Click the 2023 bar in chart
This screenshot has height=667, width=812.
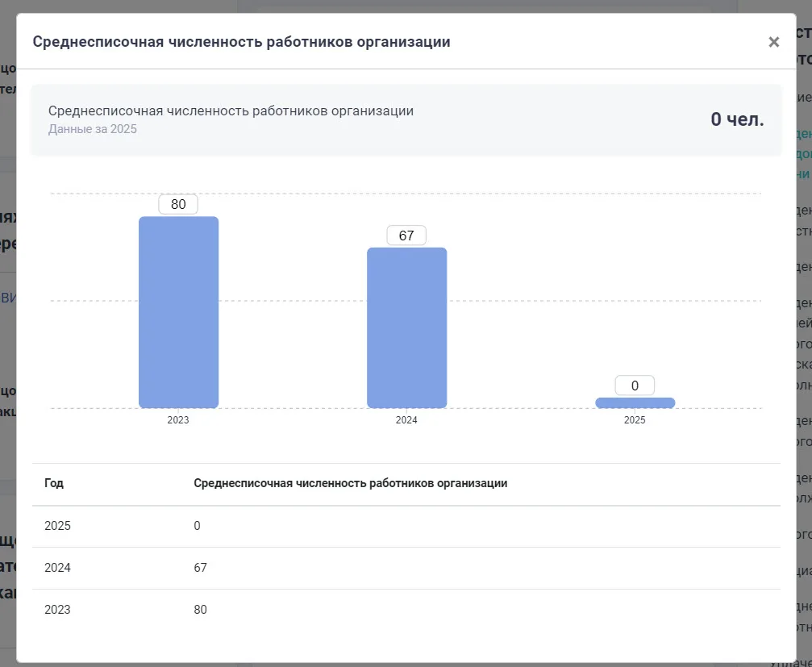(178, 312)
